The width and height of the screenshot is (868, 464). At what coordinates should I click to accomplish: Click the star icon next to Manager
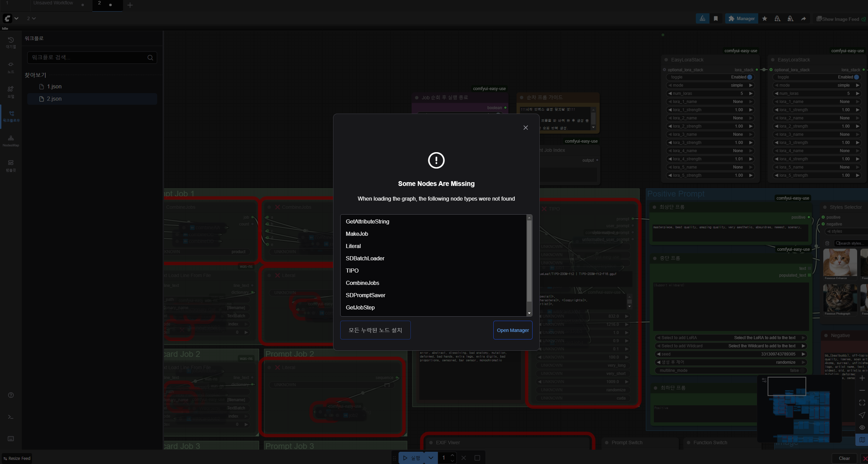click(x=765, y=19)
